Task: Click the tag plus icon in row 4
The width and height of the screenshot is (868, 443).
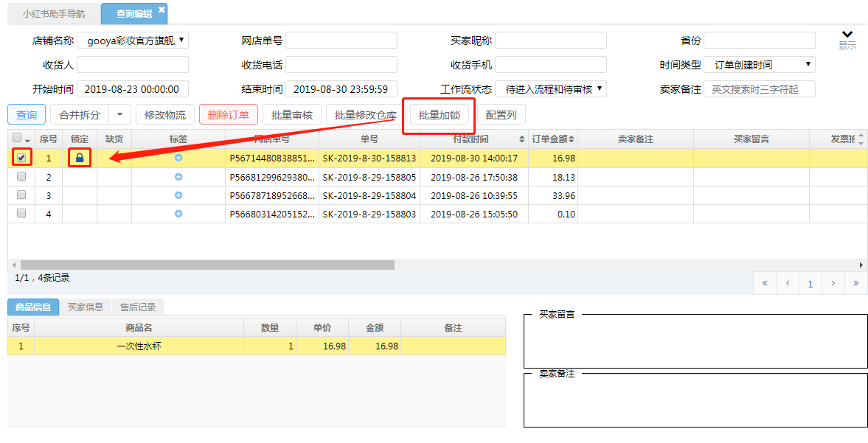Action: click(x=178, y=214)
